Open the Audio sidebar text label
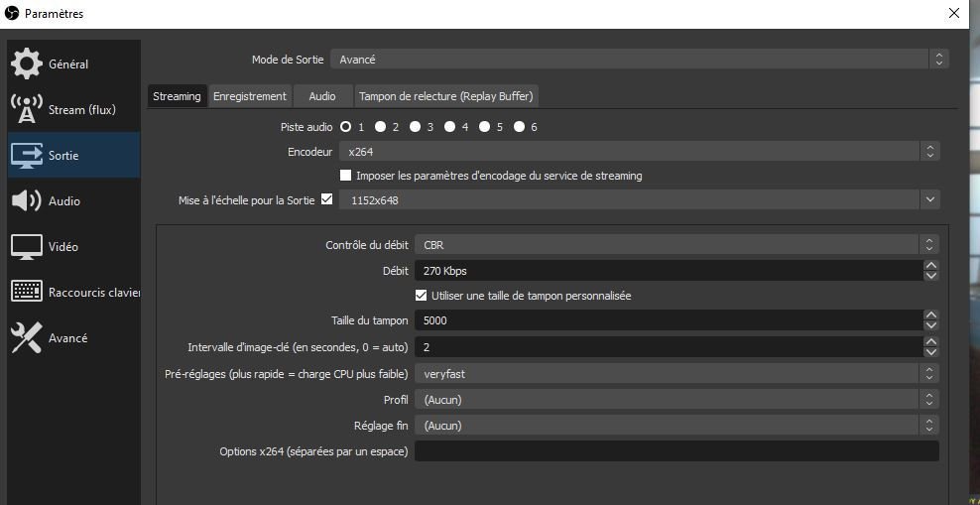Viewport: 980px width, 505px height. click(64, 200)
